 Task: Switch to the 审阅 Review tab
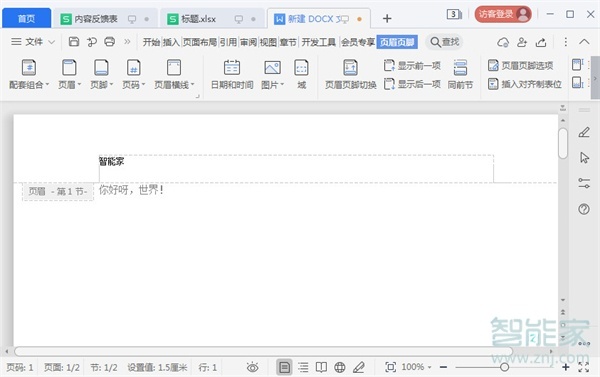pyautogui.click(x=248, y=42)
